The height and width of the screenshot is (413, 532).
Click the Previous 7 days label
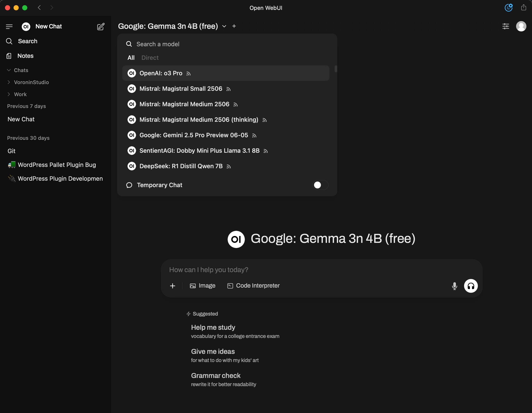(x=26, y=106)
